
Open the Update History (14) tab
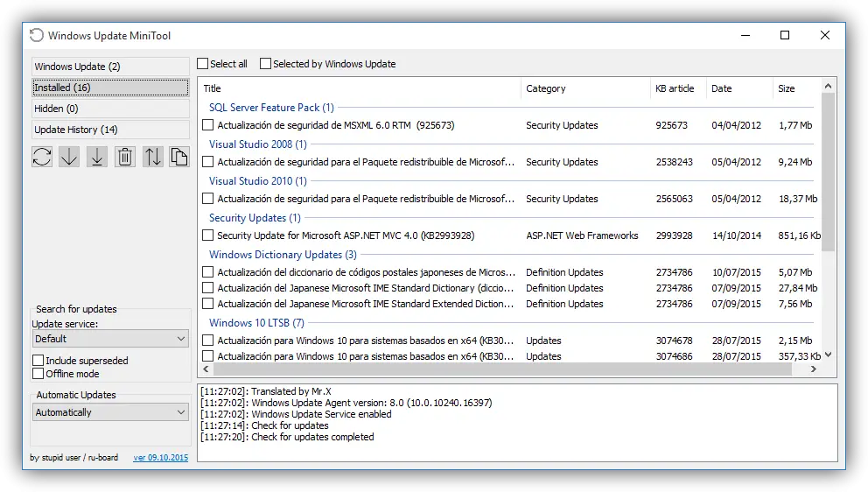click(x=110, y=130)
